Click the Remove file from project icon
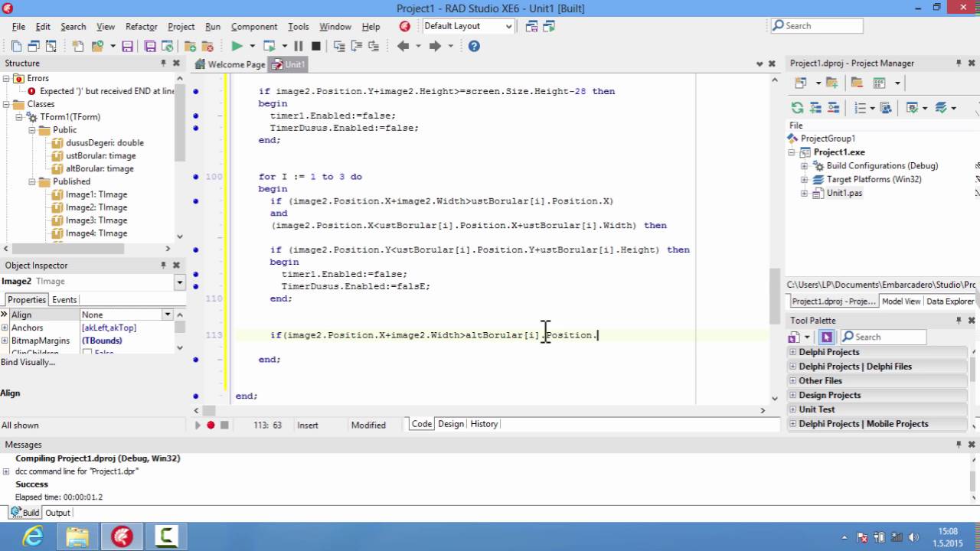The height and width of the screenshot is (551, 980). point(208,46)
